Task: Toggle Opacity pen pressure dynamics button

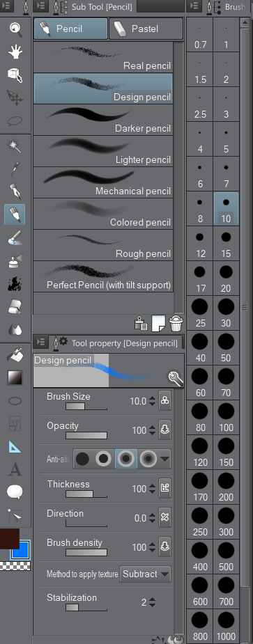Action: tap(164, 430)
